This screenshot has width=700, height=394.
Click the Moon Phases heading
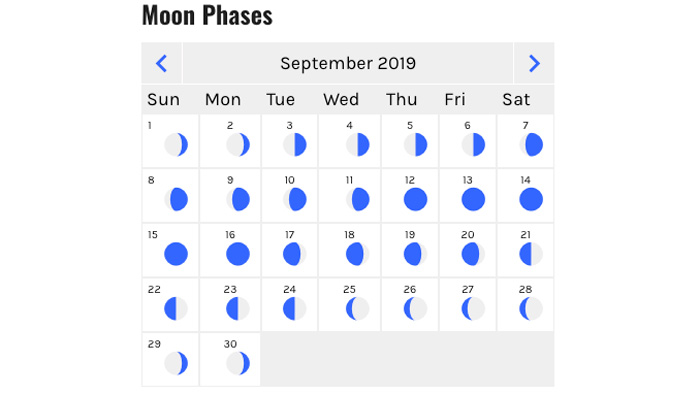(207, 15)
